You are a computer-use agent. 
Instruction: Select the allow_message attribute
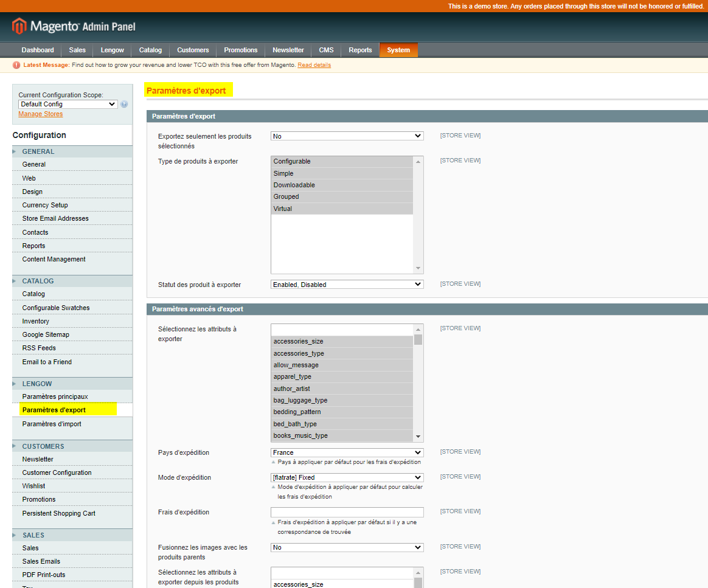(342, 365)
